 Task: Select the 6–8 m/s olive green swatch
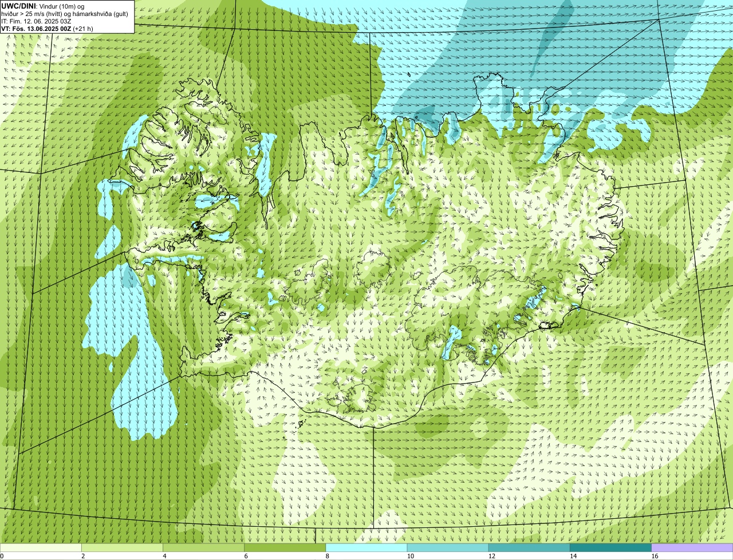tap(285, 548)
